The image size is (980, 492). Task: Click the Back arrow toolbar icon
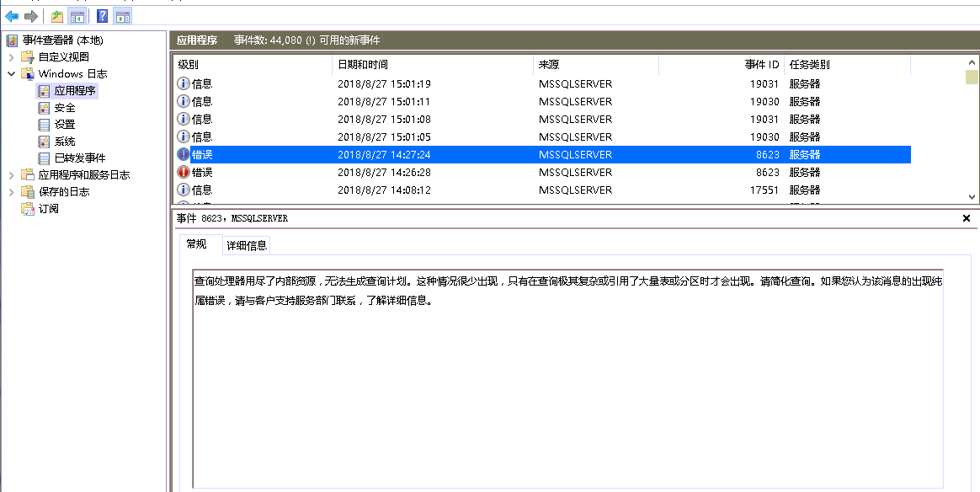point(12,16)
